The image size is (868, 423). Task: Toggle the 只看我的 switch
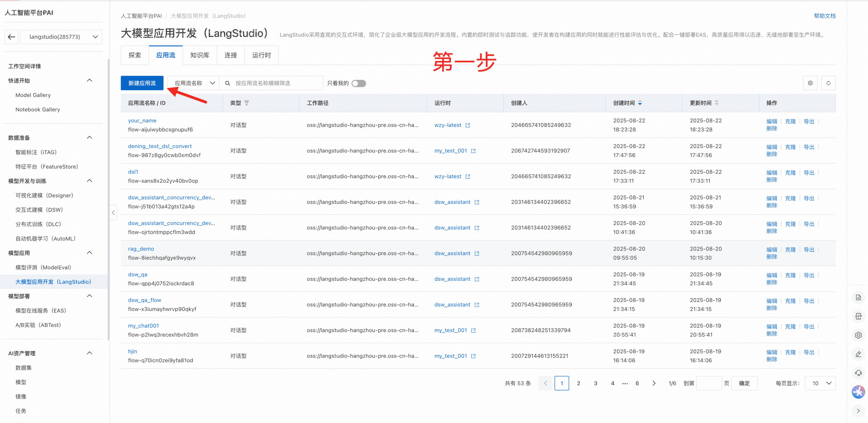click(x=358, y=83)
